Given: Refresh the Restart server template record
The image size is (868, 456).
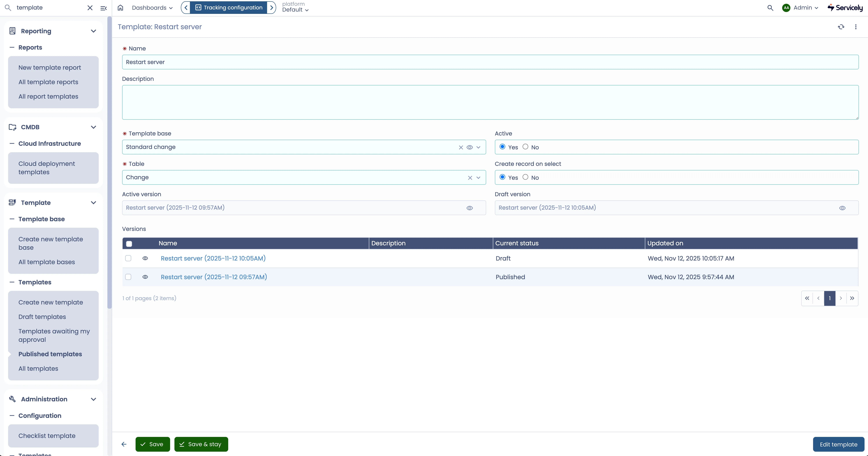Looking at the screenshot, I should [841, 27].
